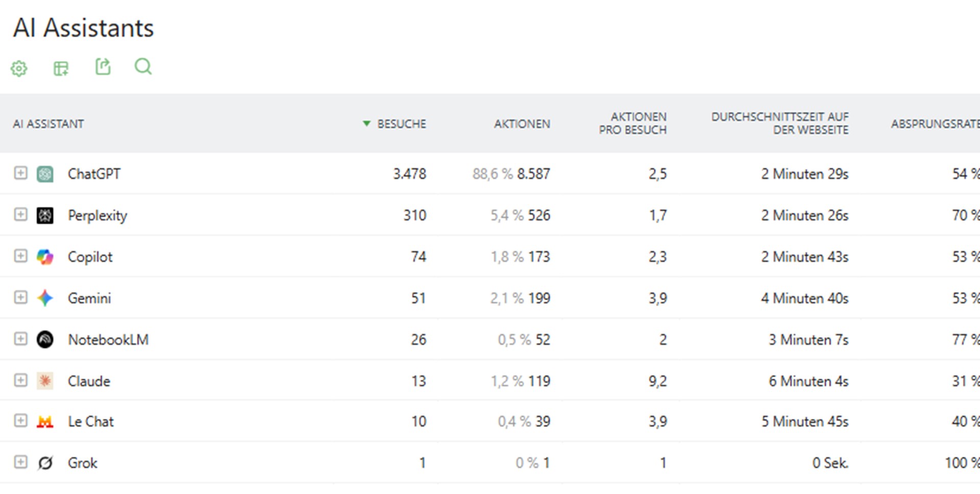Viewport: 980px width, 494px height.
Task: Click the table visualization change icon
Action: click(61, 68)
